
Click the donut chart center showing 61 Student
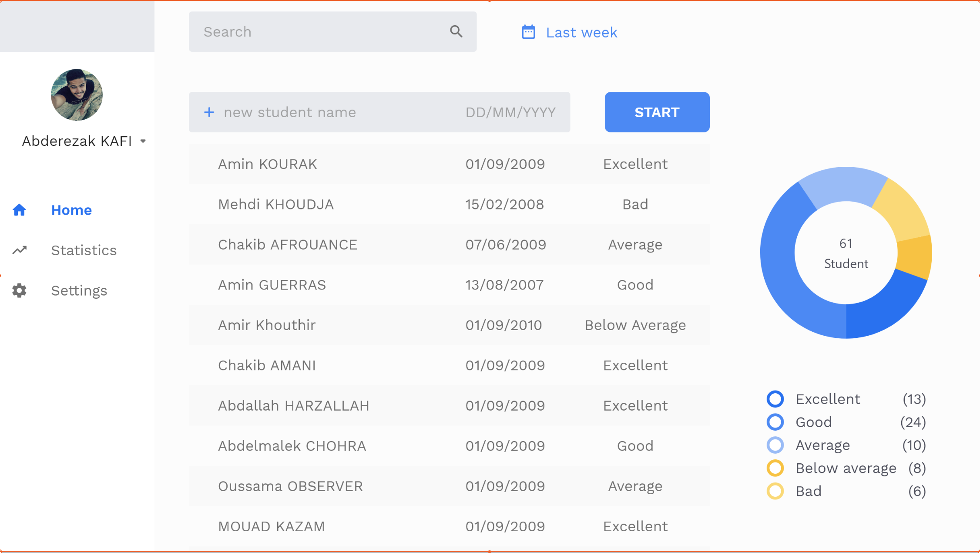coord(846,253)
